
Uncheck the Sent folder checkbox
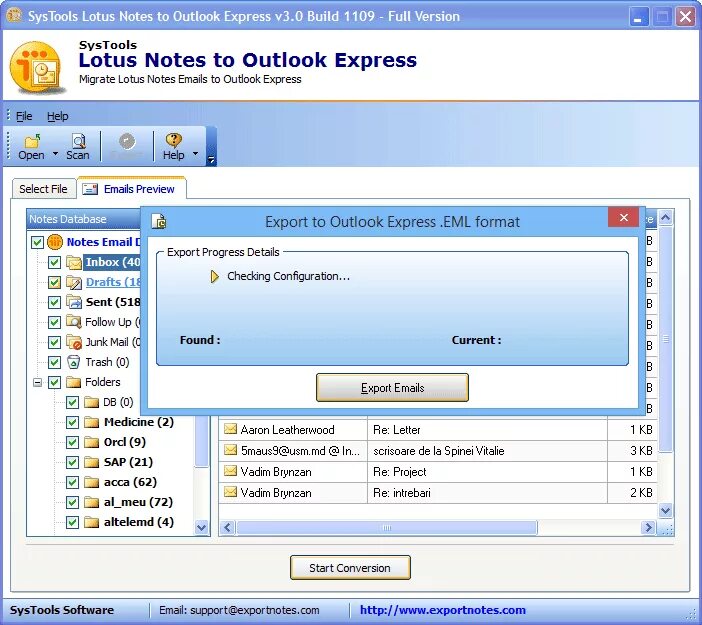(55, 302)
